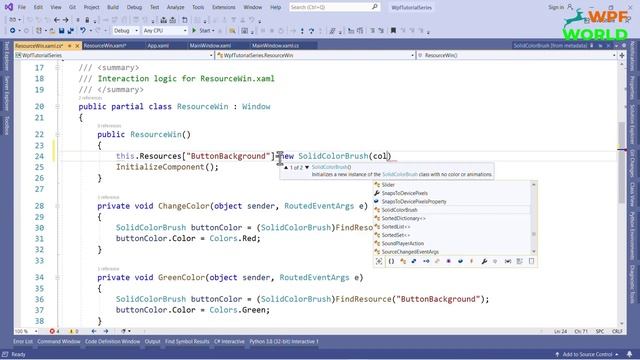Collapse the GreenColor method at line 34
This screenshot has width=640, height=360.
[57, 278]
